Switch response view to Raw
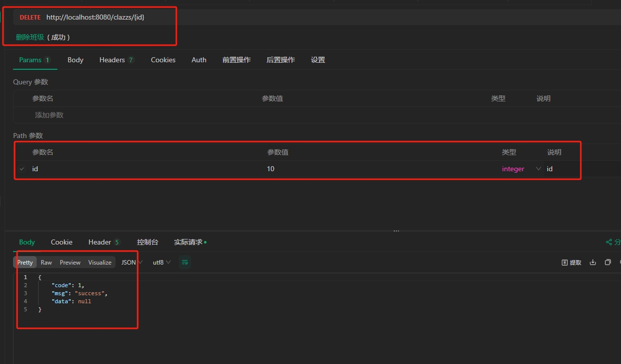This screenshot has height=364, width=621. click(x=46, y=262)
